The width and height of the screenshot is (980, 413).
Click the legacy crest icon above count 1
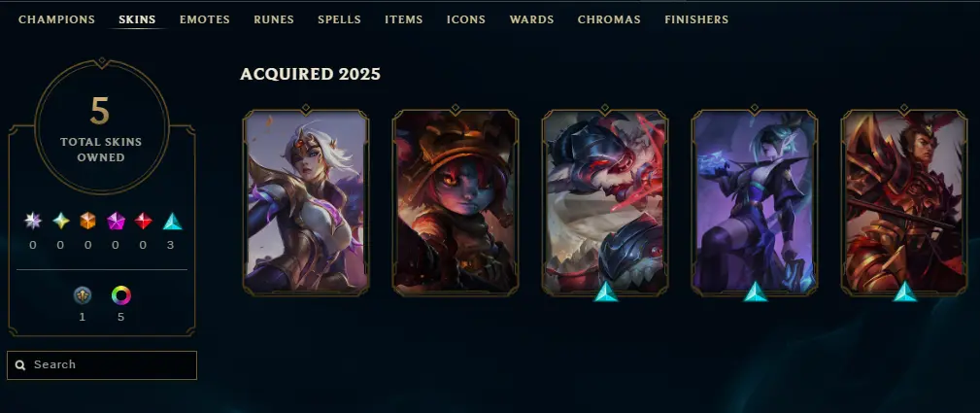(83, 295)
